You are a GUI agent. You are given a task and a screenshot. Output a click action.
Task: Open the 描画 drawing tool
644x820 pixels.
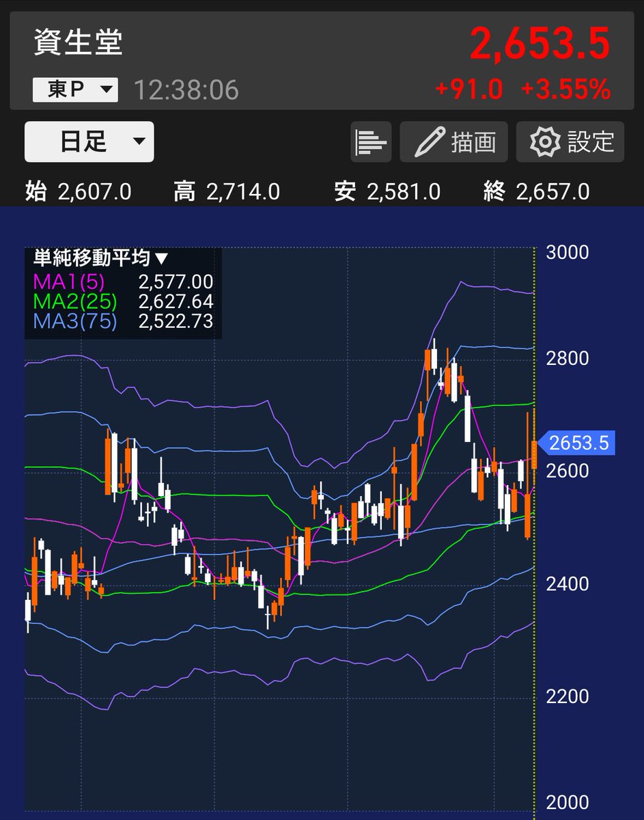click(x=453, y=142)
